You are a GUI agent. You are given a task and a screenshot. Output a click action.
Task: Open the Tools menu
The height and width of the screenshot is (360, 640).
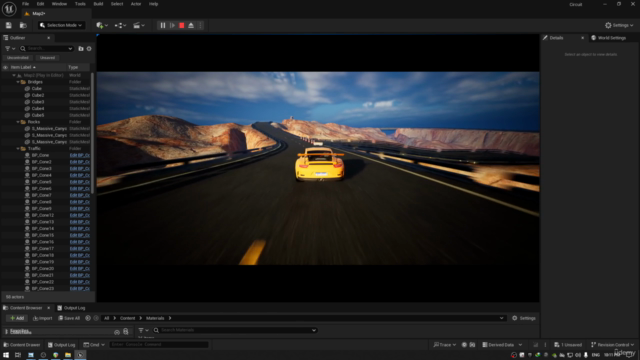point(80,4)
